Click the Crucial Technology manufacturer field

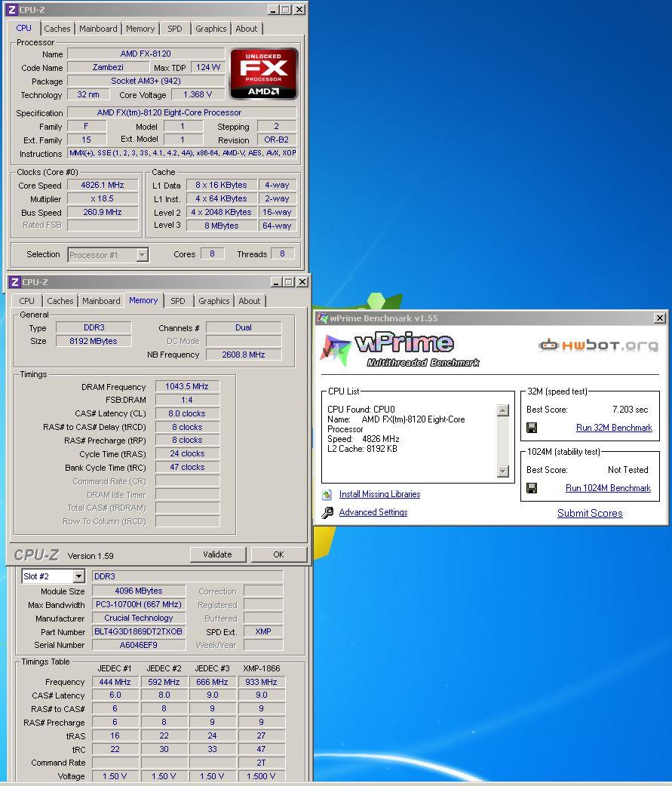(138, 618)
